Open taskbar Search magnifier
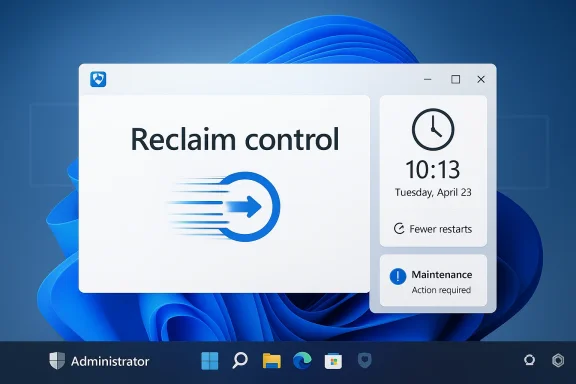 point(240,360)
